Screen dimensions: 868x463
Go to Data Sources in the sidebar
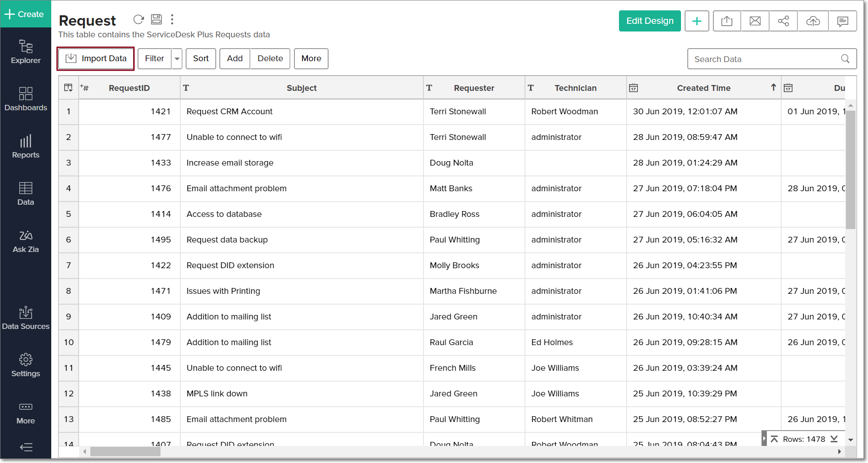point(26,318)
